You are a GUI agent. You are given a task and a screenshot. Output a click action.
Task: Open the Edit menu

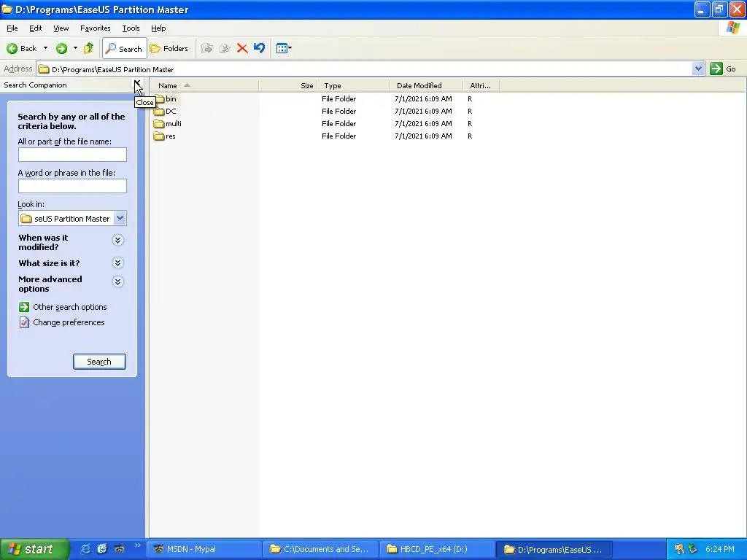(x=36, y=28)
